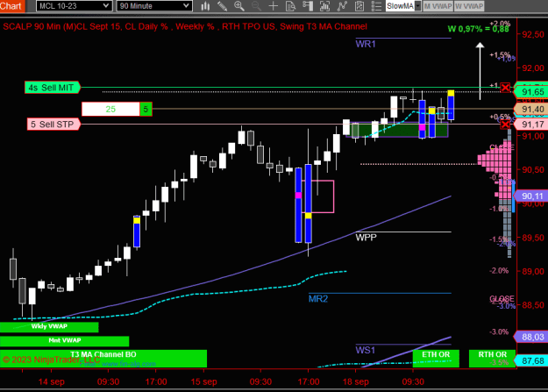Screen dimensions: 548x392
Task: Click the 89,00 price axis label
Action: (533, 272)
